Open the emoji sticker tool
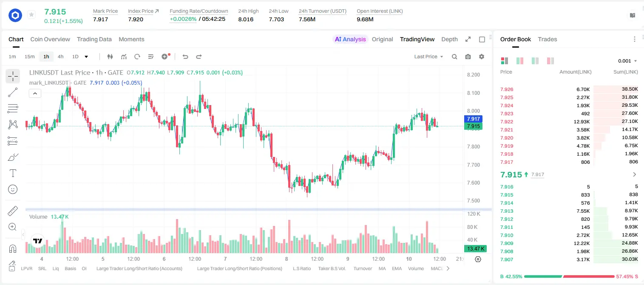 [x=13, y=189]
